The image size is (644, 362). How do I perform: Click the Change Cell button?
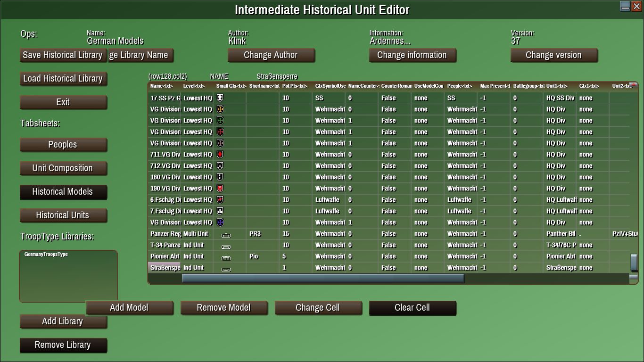coord(318,308)
